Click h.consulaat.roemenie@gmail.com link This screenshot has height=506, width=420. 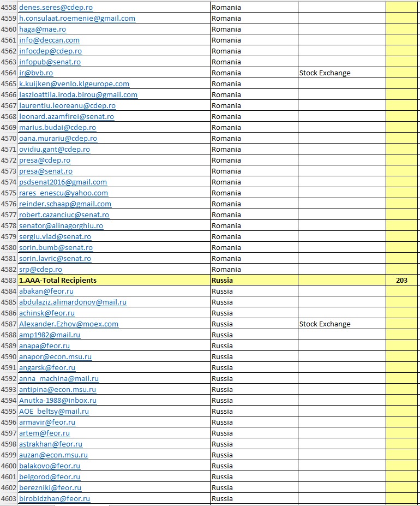coord(77,19)
